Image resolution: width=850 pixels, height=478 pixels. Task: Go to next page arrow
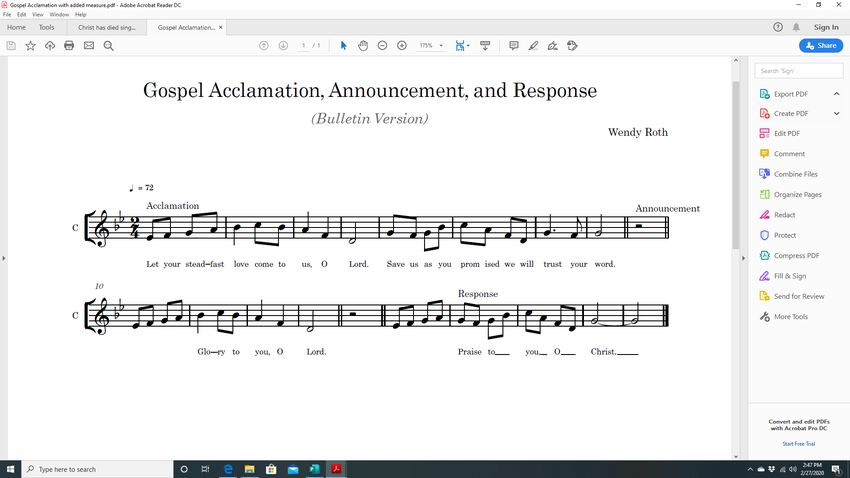(283, 46)
